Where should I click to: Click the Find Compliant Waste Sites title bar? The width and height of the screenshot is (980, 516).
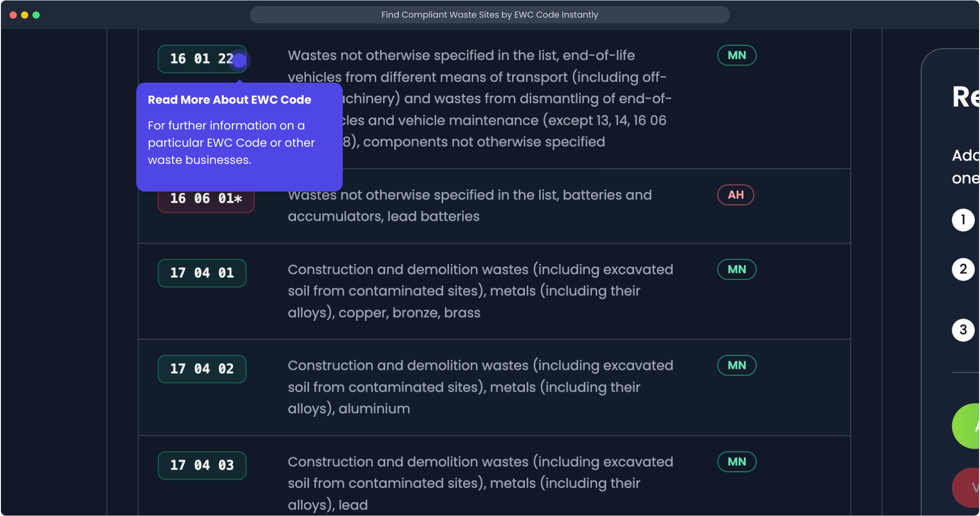[490, 15]
